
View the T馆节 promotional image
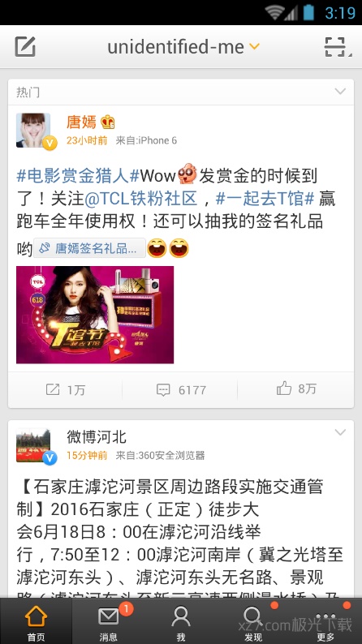pyautogui.click(x=95, y=315)
